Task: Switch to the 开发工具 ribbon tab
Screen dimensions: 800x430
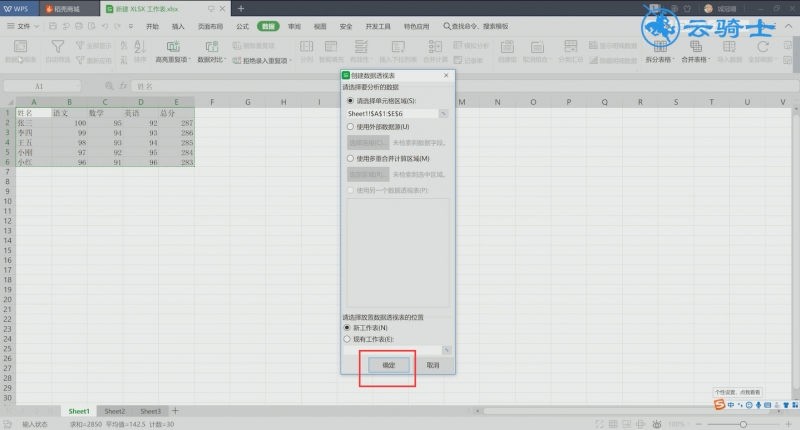Action: click(x=378, y=27)
